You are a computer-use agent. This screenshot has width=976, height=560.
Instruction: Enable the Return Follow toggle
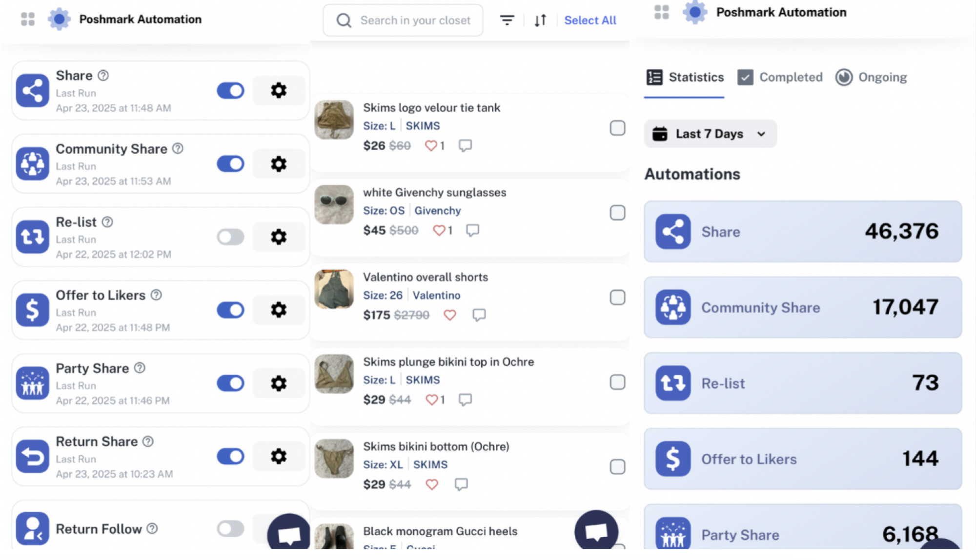coord(230,528)
